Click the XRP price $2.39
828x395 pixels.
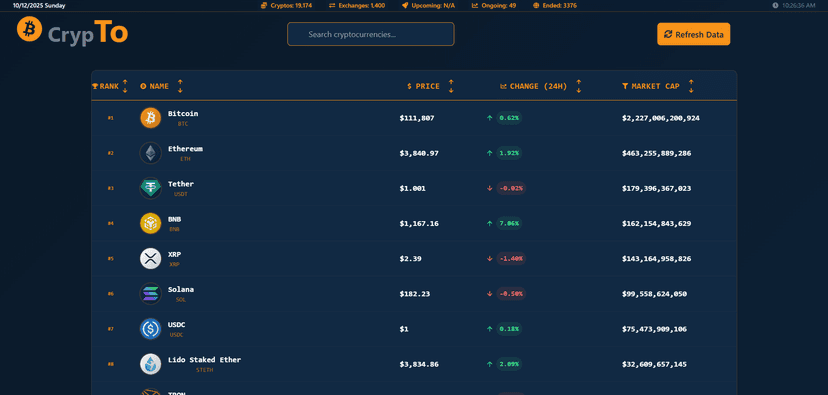[x=410, y=259]
